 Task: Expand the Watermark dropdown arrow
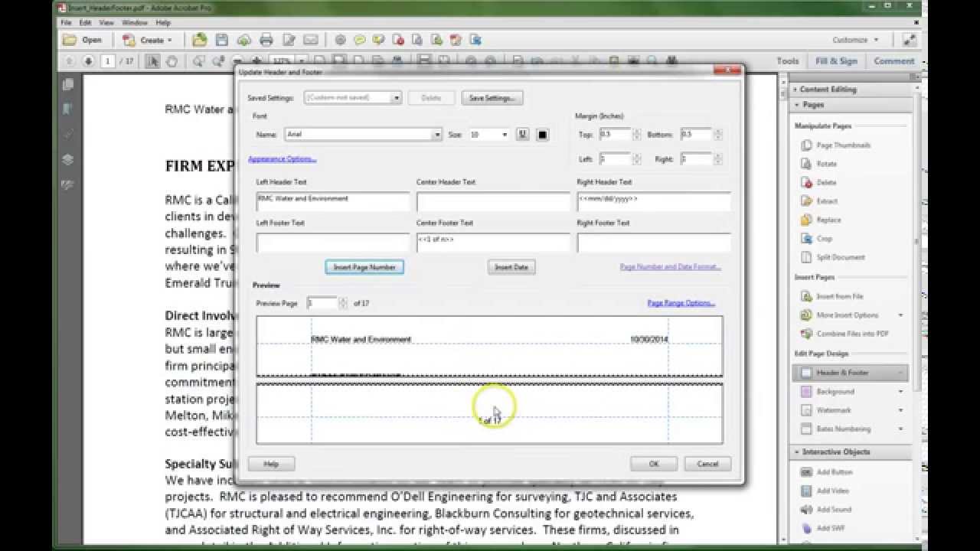coord(900,411)
